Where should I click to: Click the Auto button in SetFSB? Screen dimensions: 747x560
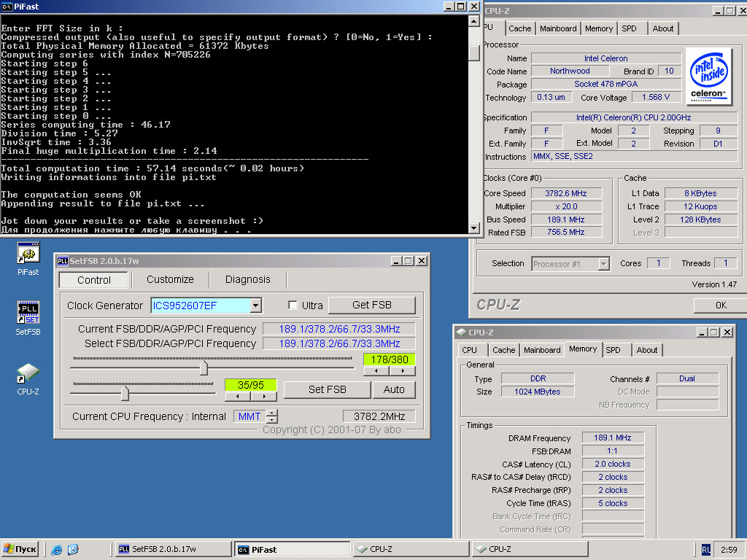pyautogui.click(x=394, y=389)
